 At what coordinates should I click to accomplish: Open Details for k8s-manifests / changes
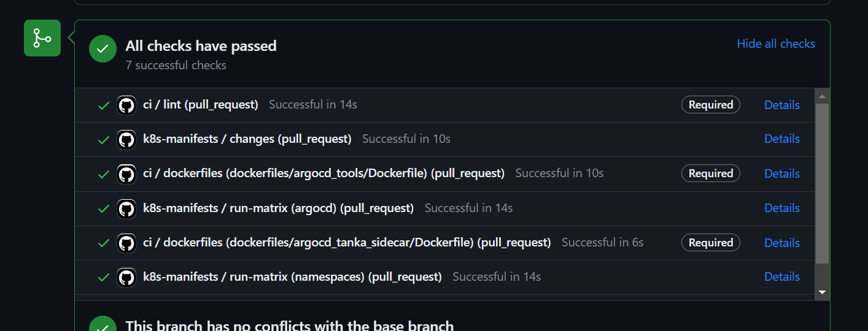point(781,139)
